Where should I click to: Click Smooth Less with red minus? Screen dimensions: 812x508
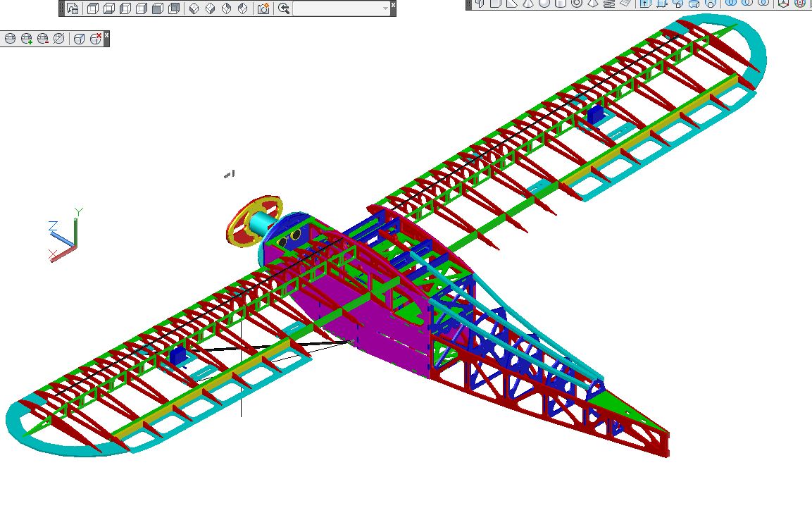42,38
